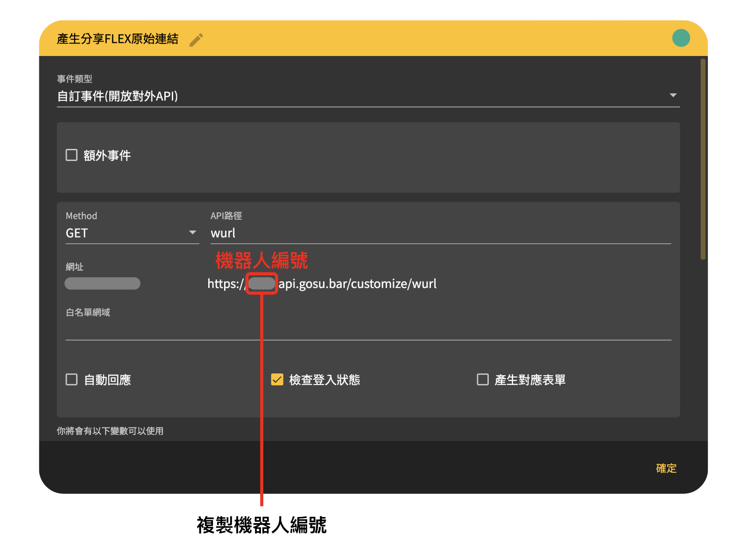Viewport: 747px width, 560px height.
Task: Expand the Method GET dropdown
Action: 132,233
